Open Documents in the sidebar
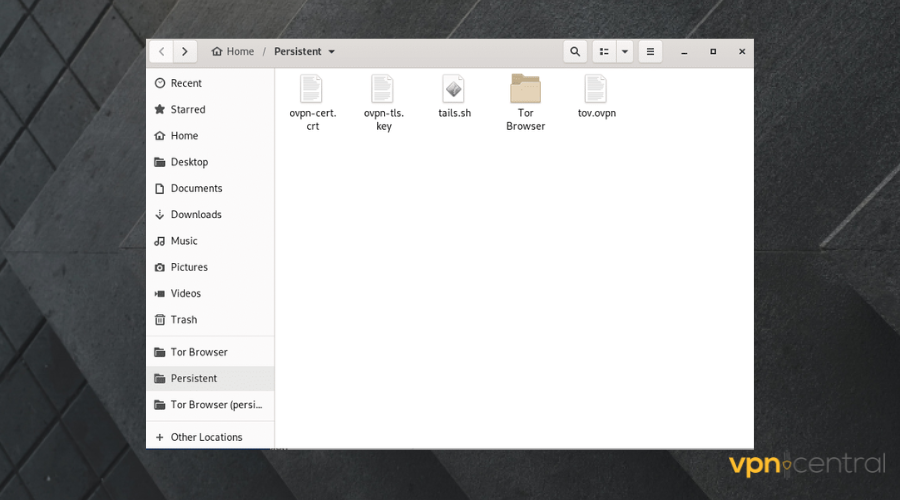 tap(196, 189)
